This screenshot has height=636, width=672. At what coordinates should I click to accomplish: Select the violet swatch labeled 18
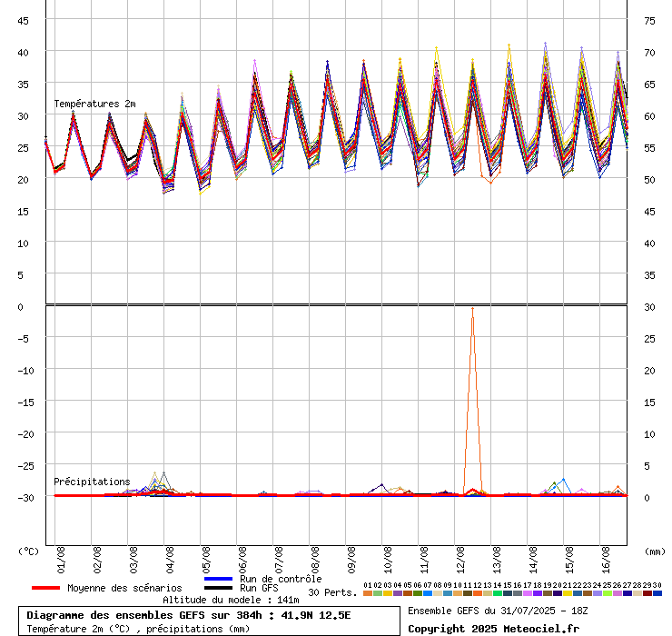pyautogui.click(x=537, y=593)
